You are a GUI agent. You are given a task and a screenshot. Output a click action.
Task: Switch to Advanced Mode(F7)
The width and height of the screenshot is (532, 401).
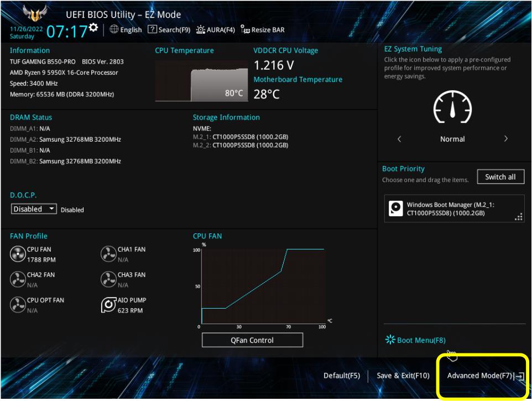(x=479, y=376)
